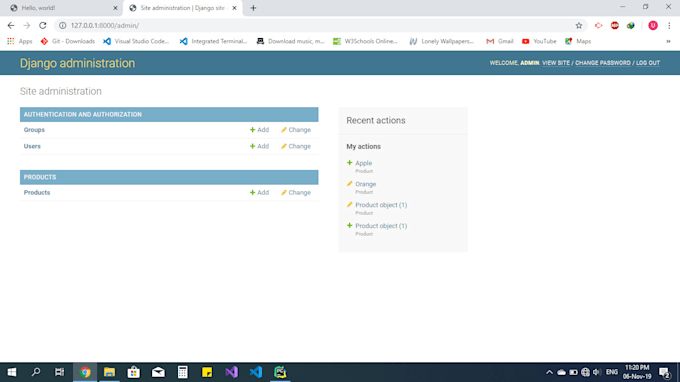
Task: Open the Groups model link
Action: (34, 130)
